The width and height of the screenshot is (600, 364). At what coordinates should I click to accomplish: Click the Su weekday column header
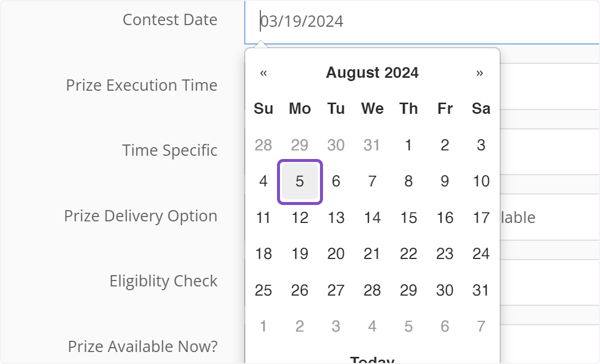point(263,108)
